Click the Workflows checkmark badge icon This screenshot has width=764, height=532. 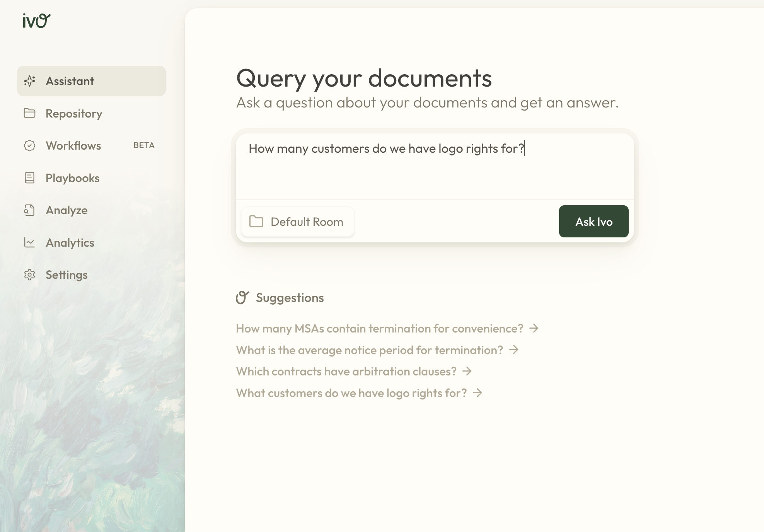pyautogui.click(x=30, y=146)
